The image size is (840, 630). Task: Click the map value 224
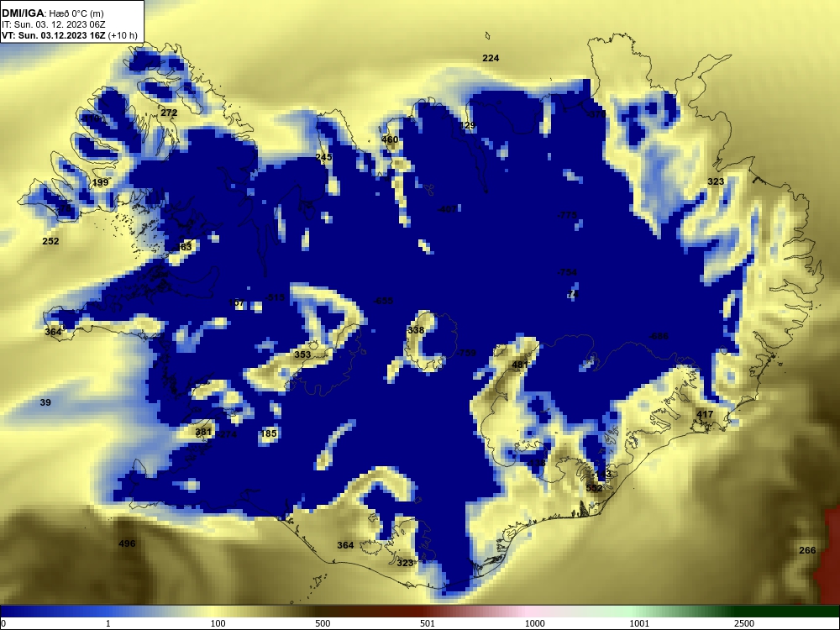[x=491, y=58]
